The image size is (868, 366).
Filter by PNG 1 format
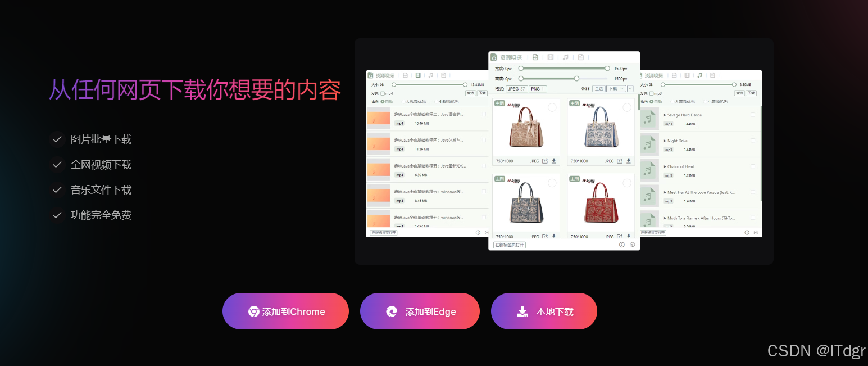tap(538, 89)
